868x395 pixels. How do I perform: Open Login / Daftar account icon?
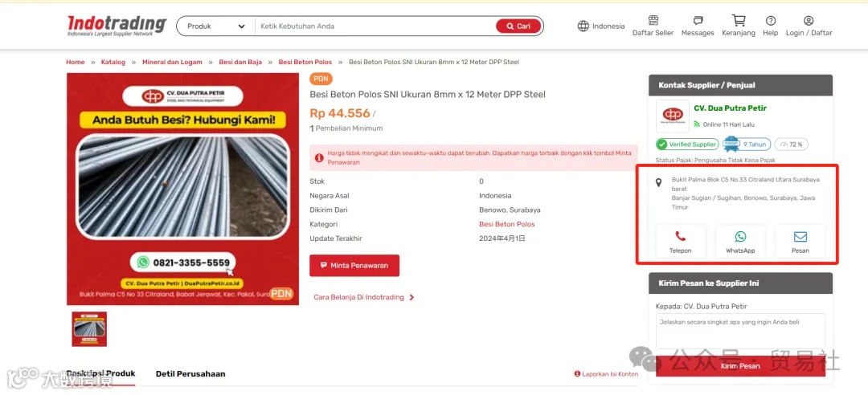click(x=809, y=21)
